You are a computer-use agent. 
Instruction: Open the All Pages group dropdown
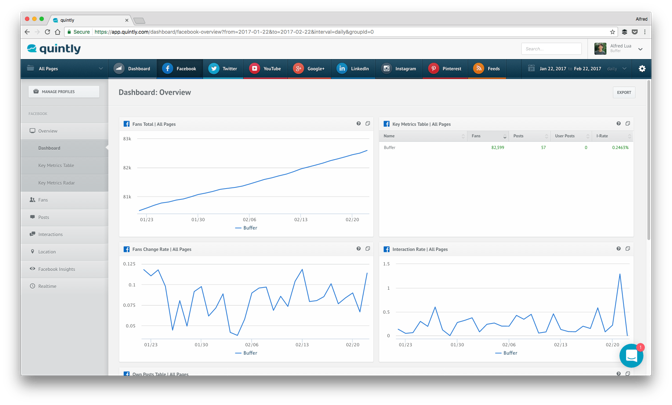pos(65,69)
